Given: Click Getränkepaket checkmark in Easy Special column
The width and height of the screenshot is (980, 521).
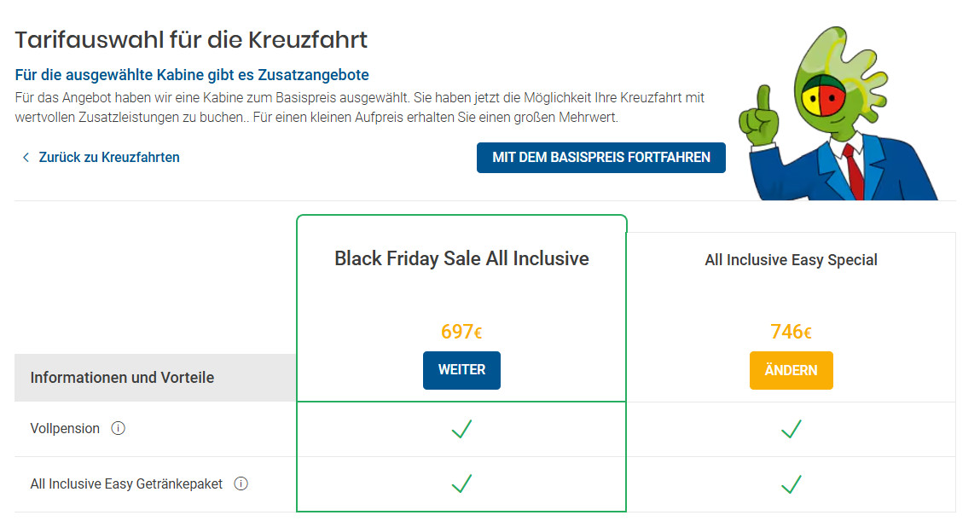Looking at the screenshot, I should click(x=791, y=484).
